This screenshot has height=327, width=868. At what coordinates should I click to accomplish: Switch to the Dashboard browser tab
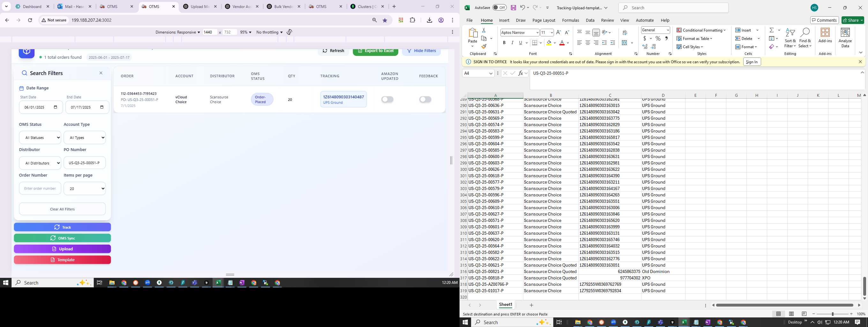32,6
